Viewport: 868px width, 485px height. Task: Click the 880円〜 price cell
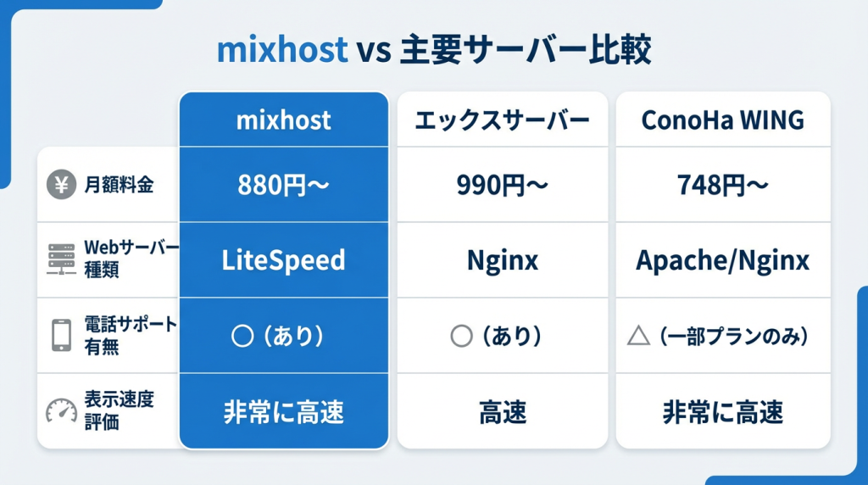(x=283, y=185)
